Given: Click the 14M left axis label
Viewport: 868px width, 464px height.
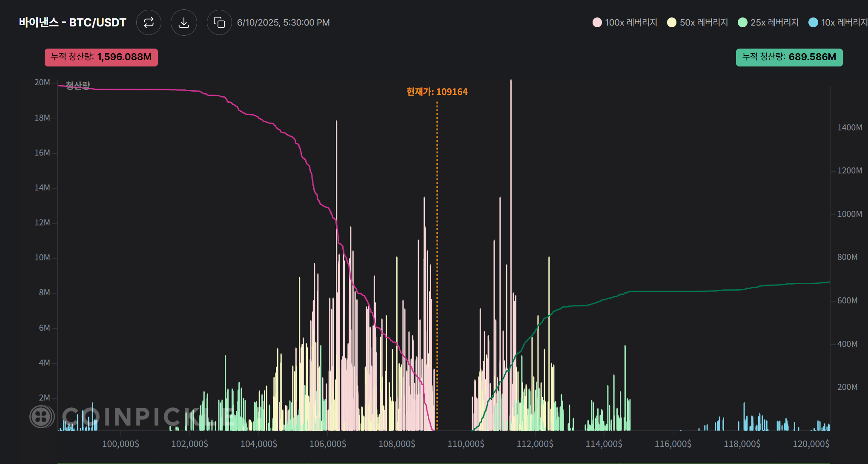Looking at the screenshot, I should [x=42, y=187].
